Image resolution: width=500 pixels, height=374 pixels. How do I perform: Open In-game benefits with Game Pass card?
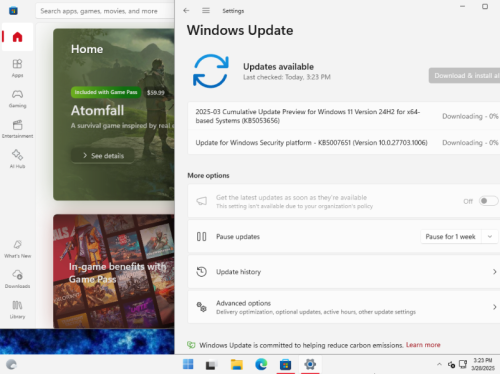[114, 271]
